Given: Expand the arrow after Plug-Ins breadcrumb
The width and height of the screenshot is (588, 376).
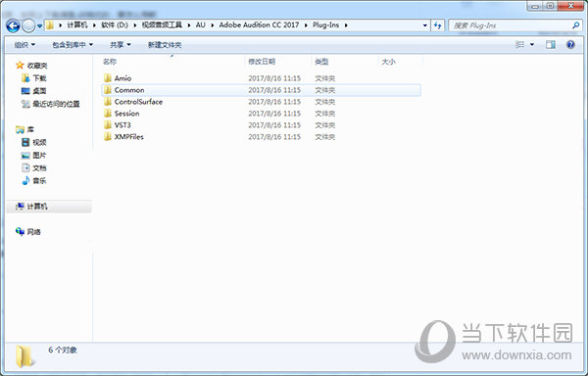Looking at the screenshot, I should [346, 25].
